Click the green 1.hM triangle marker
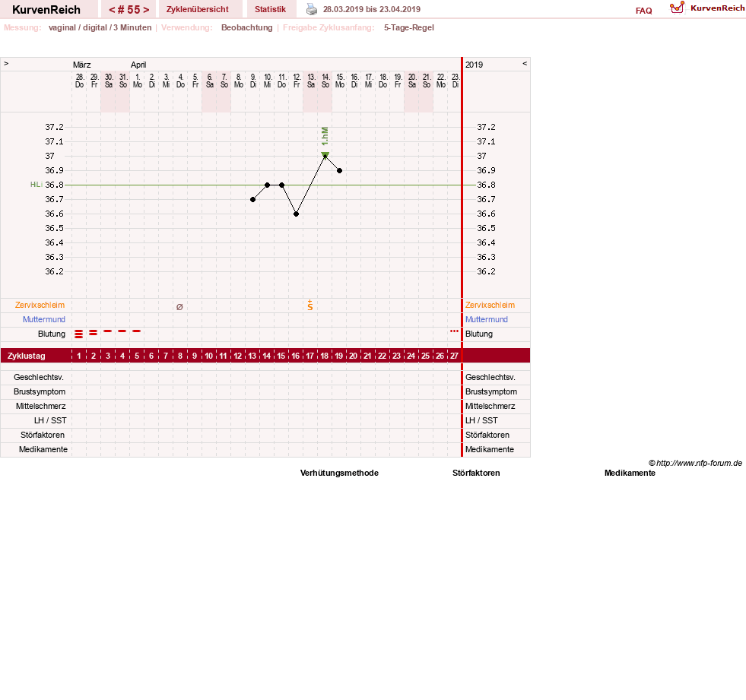This screenshot has height=700, width=746. click(325, 154)
